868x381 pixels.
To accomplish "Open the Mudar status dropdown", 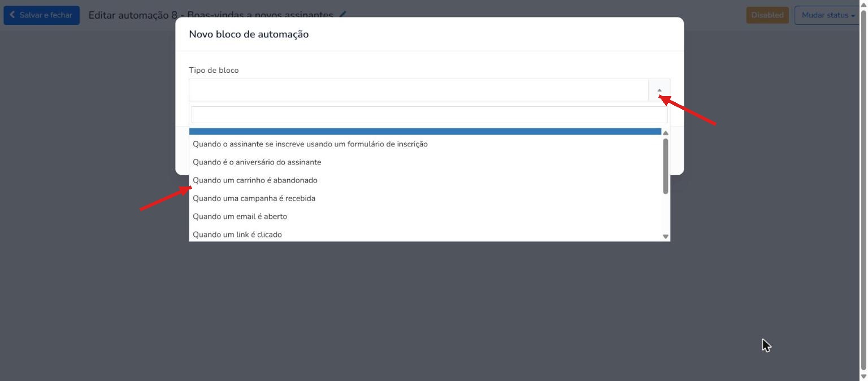I will [828, 15].
